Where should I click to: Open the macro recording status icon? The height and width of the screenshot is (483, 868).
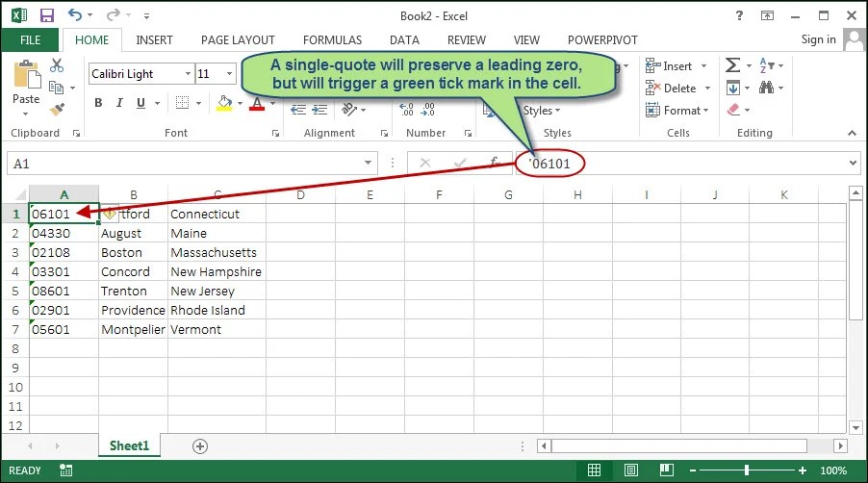pyautogui.click(x=65, y=470)
